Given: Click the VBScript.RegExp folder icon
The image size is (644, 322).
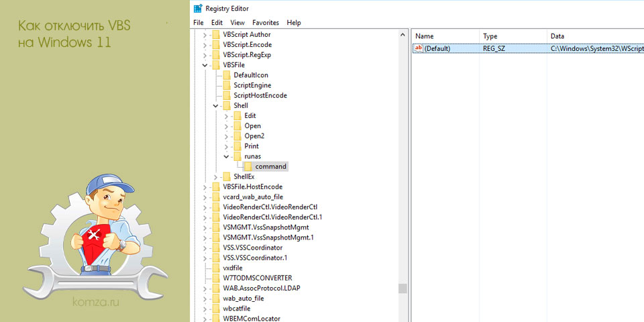Looking at the screenshot, I should tap(216, 54).
